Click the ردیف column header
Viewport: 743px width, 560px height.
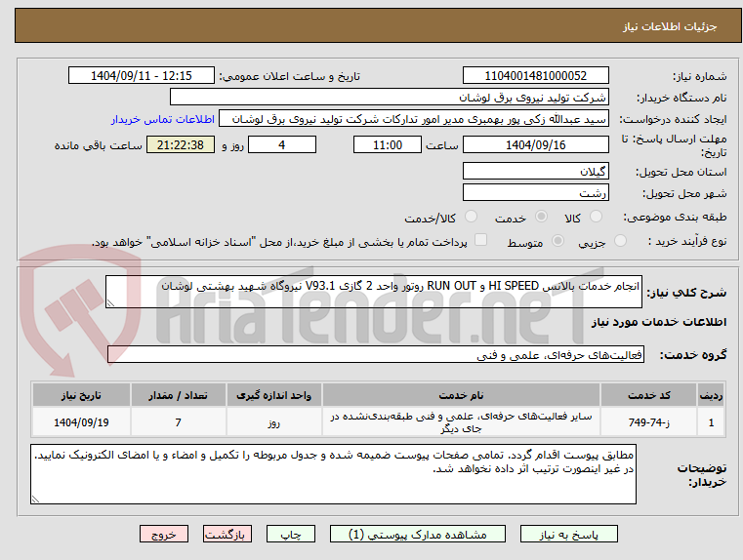(711, 395)
